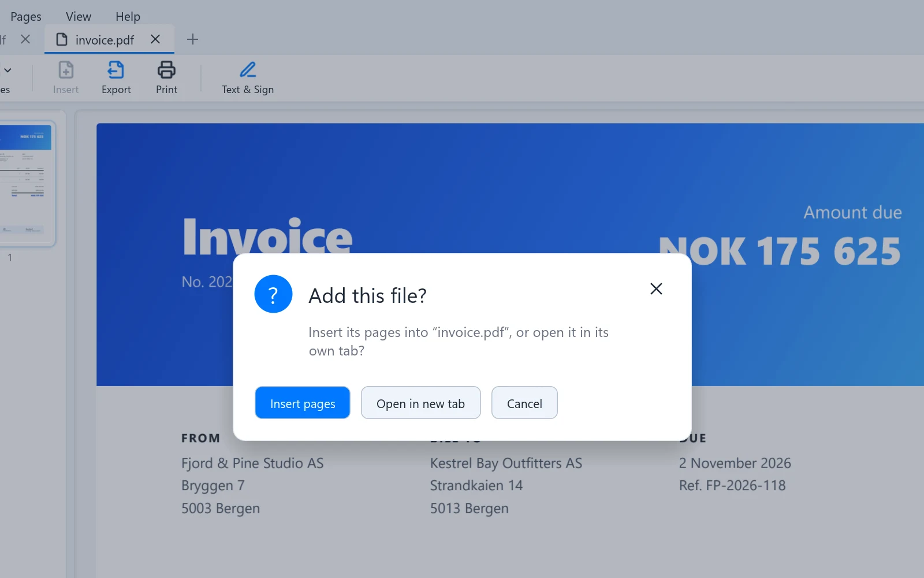
Task: Close the invoice.pdf tab
Action: (x=155, y=39)
